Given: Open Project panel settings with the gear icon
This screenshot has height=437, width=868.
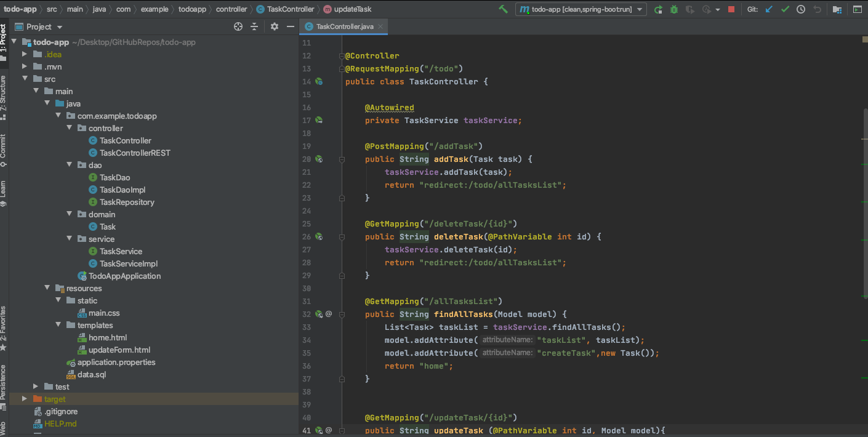Looking at the screenshot, I should (x=274, y=26).
